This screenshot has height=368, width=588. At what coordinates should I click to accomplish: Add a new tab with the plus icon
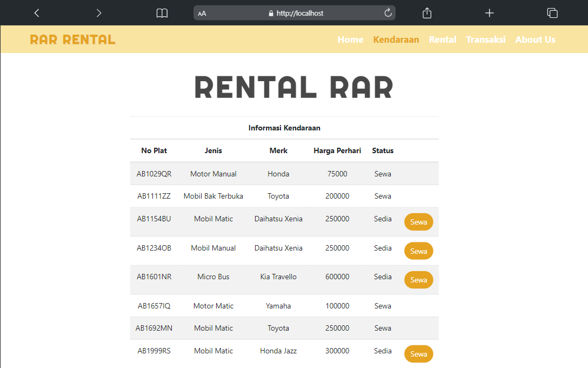click(490, 13)
